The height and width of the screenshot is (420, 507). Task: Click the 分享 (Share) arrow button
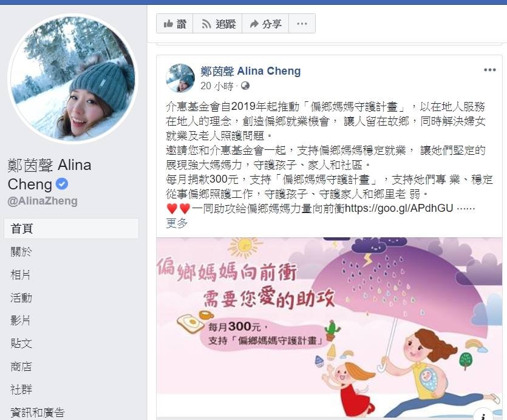click(x=265, y=24)
